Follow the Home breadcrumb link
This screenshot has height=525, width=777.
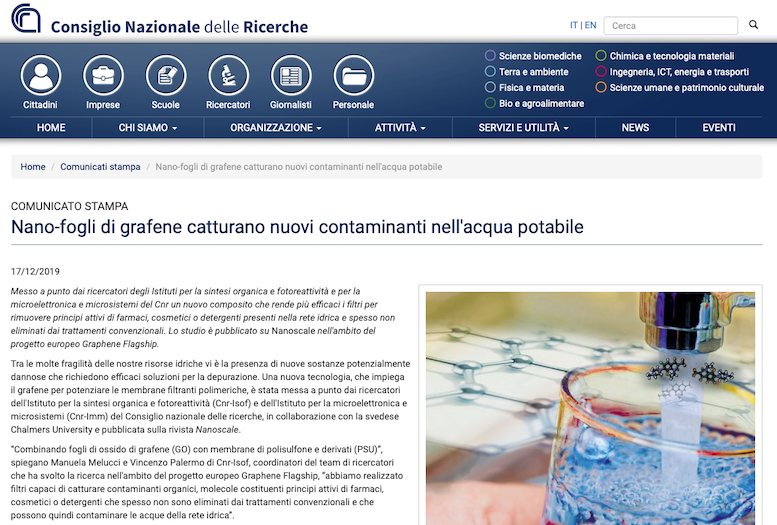(x=33, y=167)
